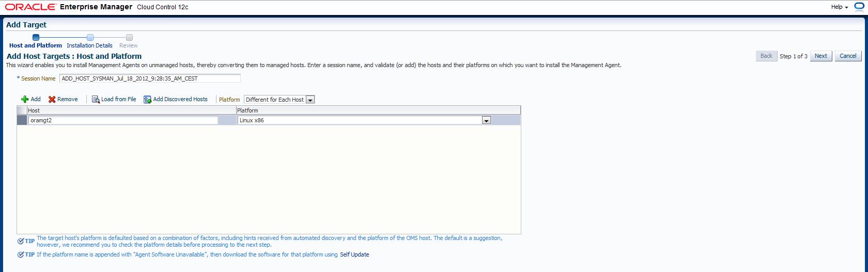The width and height of the screenshot is (868, 272).
Task: Click the Session Name input field
Action: (x=150, y=78)
